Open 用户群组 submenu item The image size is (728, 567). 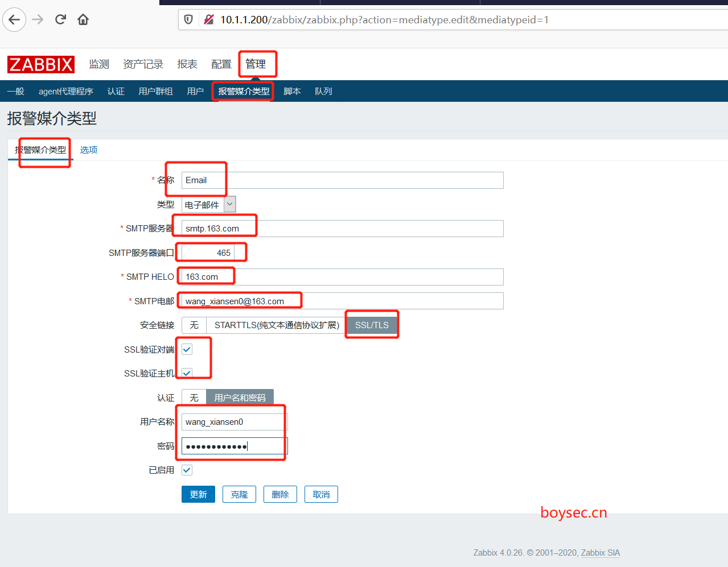coord(156,91)
